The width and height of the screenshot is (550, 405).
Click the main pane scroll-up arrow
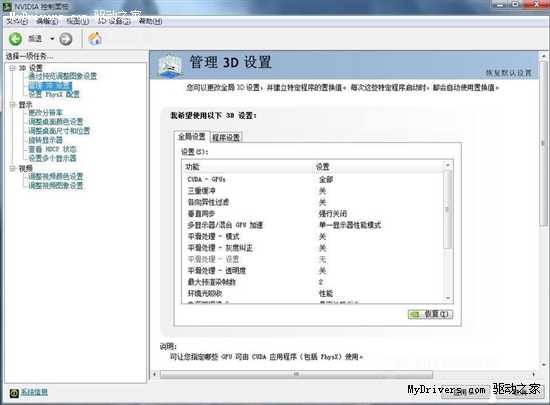pos(543,56)
